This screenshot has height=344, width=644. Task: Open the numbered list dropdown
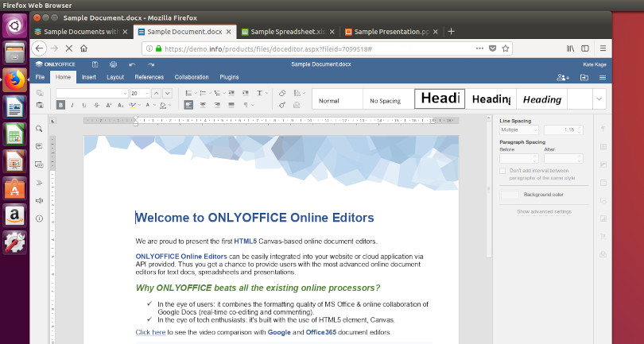[210, 94]
